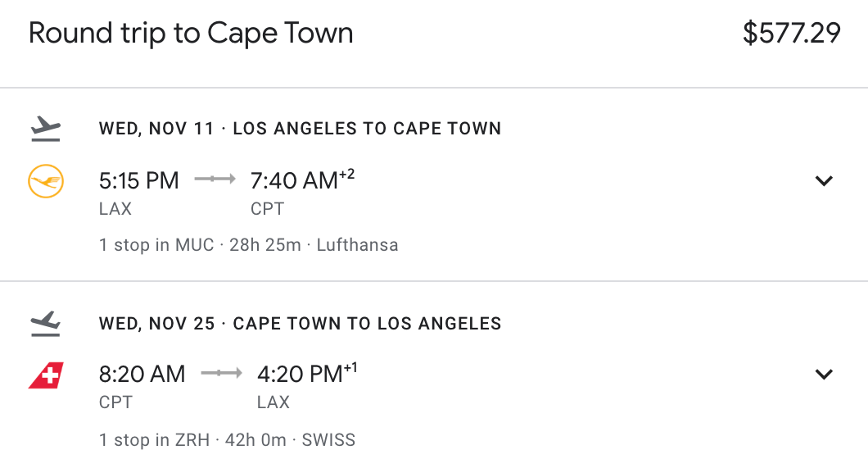
Task: Click the 28h 25m duration text
Action: (265, 245)
